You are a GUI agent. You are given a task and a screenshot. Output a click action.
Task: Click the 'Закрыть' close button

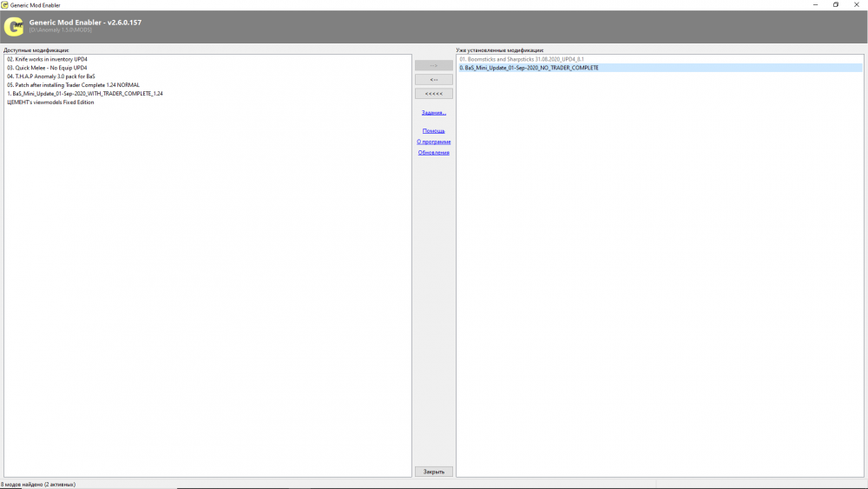pyautogui.click(x=434, y=472)
